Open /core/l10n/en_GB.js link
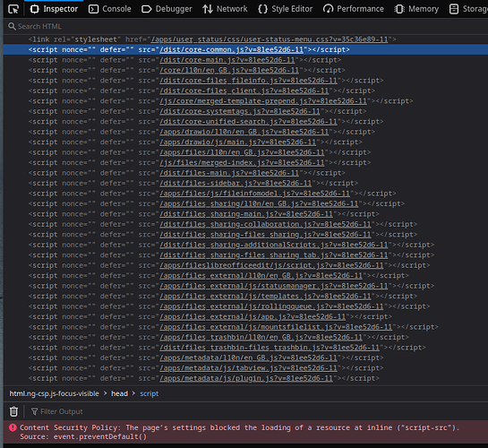Image resolution: width=488 pixels, height=448 pixels. click(x=229, y=70)
